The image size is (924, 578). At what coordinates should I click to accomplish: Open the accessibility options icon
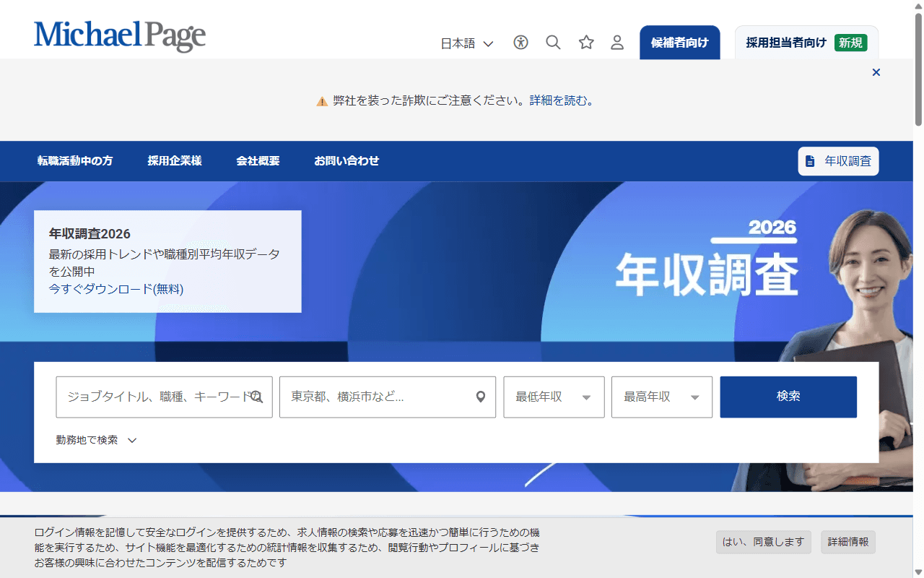[x=520, y=43]
